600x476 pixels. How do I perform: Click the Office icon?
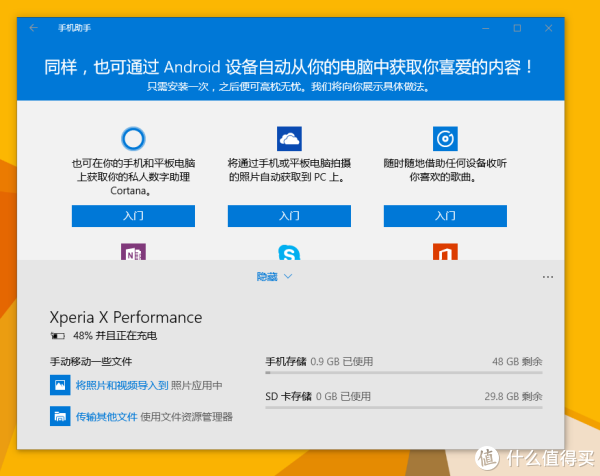[x=445, y=252]
